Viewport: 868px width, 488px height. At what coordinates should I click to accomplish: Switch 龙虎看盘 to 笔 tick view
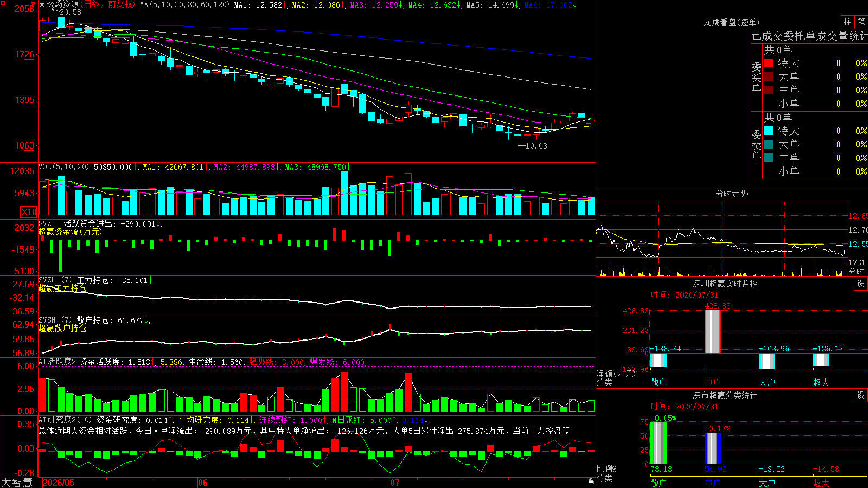coord(861,22)
